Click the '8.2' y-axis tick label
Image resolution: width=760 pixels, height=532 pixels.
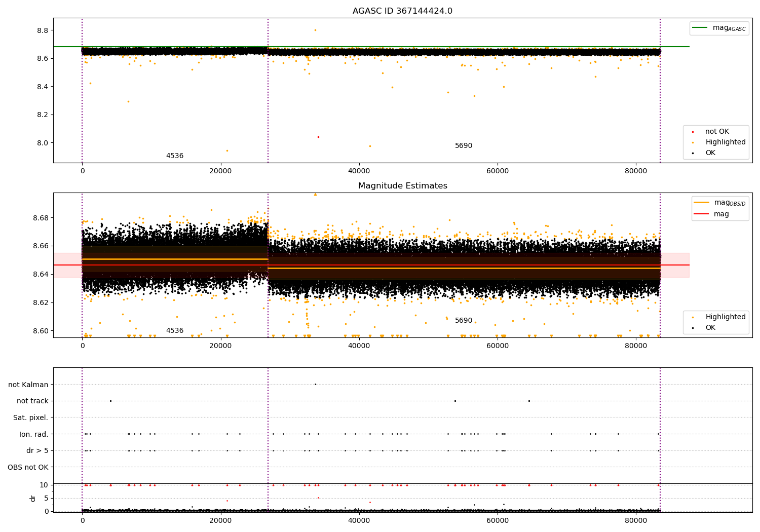pos(43,115)
